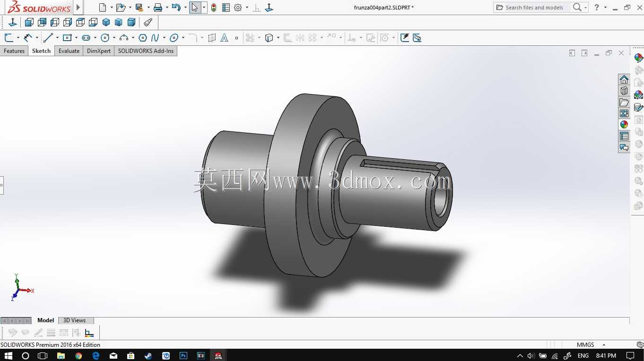Open the Undo dropdown arrow
644x361 pixels.
click(x=185, y=8)
